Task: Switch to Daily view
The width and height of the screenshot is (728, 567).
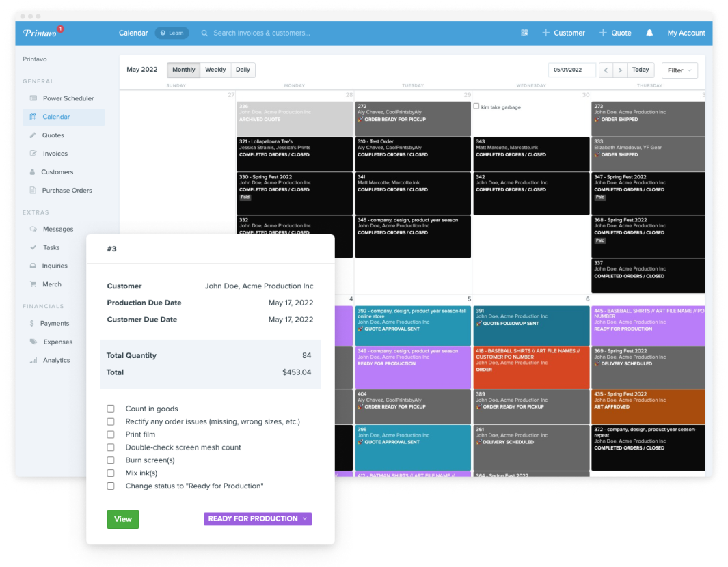Action: (x=243, y=70)
